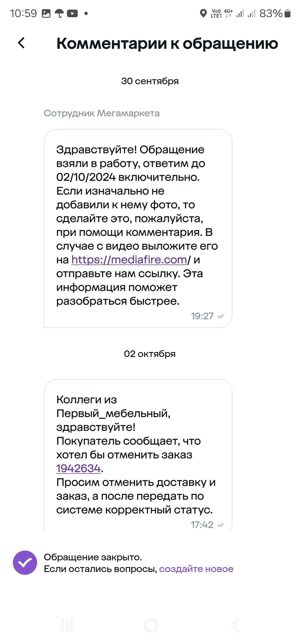Tap the back arrow in the header
Screen dimensions: 300x644
pyautogui.click(x=21, y=43)
